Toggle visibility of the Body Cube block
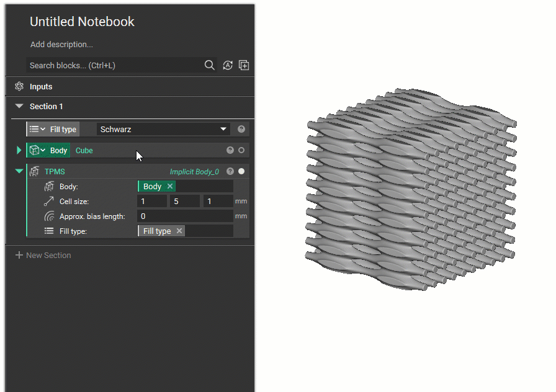The height and width of the screenshot is (392, 556). [x=241, y=150]
